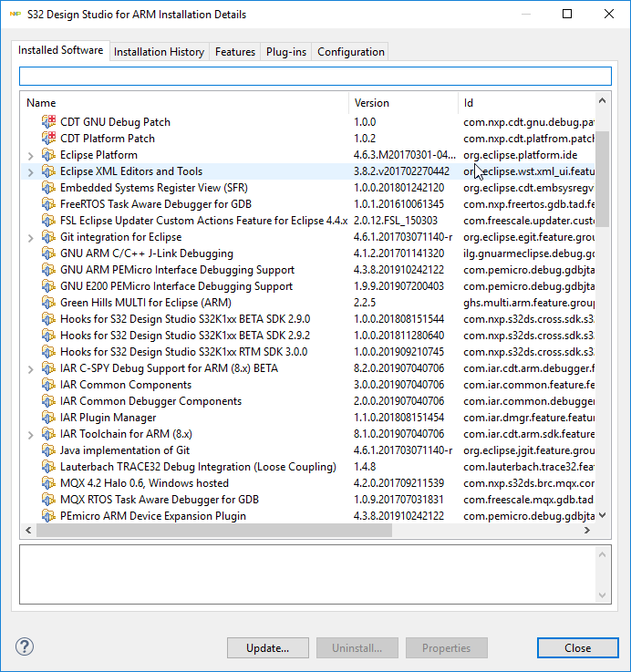Screen dimensions: 631x672
Task: Click the IAR C-SPY Debug Support icon
Action: point(48,368)
